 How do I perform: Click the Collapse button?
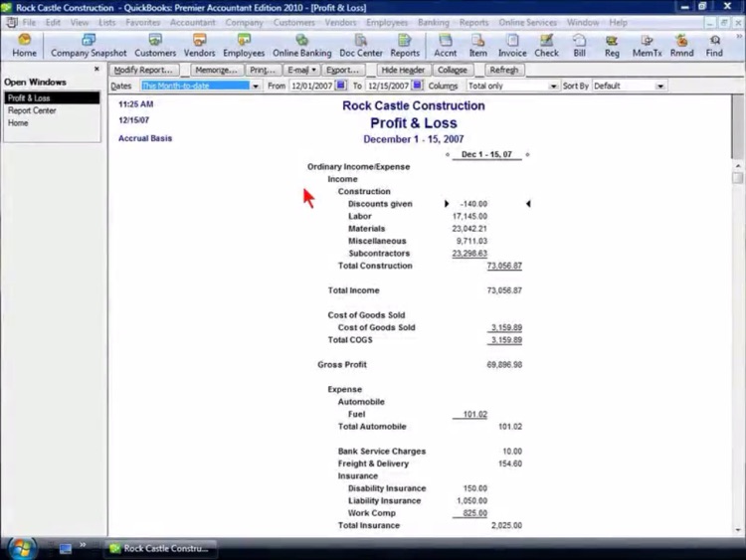pos(453,70)
